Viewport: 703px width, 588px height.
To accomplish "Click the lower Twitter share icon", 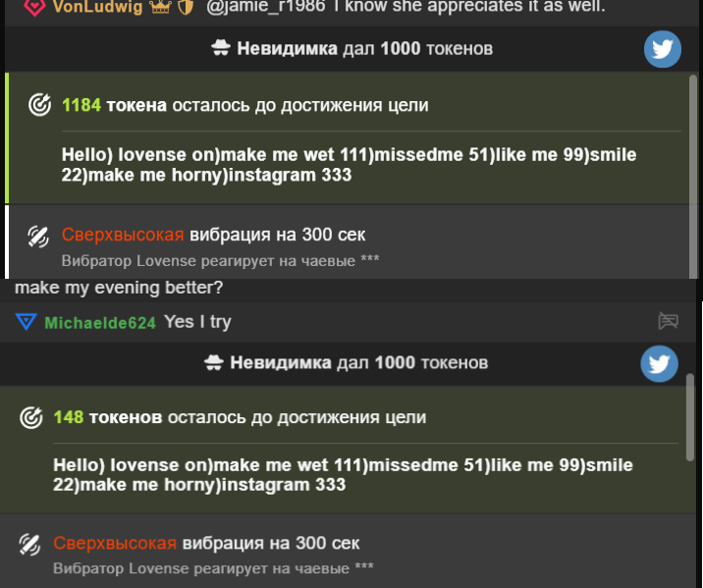I will 659,363.
